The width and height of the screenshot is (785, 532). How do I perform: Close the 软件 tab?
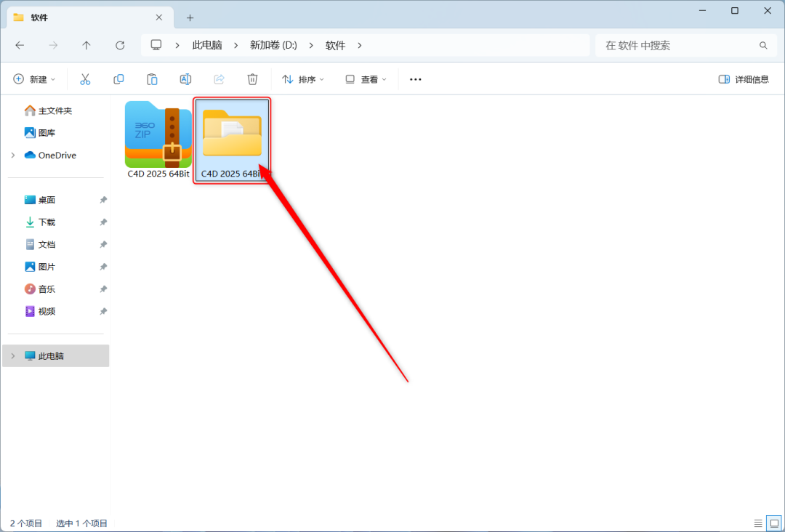[158, 17]
